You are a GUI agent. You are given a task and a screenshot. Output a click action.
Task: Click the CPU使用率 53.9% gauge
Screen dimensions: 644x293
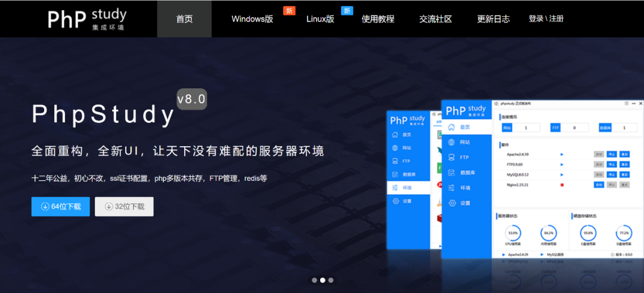click(513, 233)
